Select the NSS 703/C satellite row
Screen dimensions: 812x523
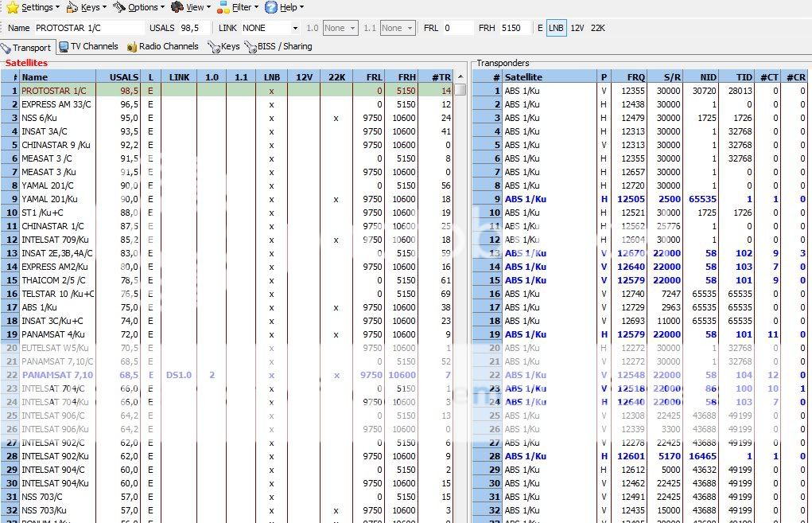pyautogui.click(x=228, y=497)
